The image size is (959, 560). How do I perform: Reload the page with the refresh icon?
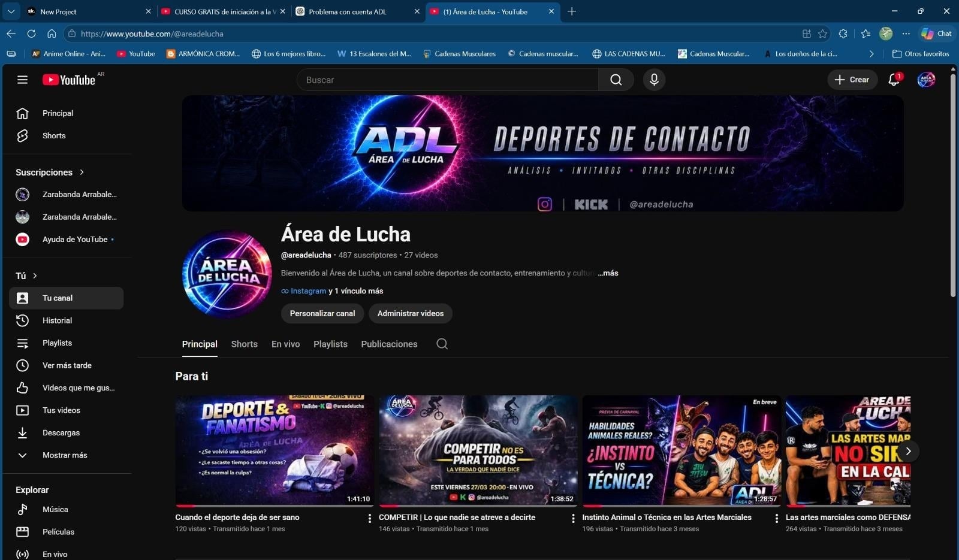[31, 34]
